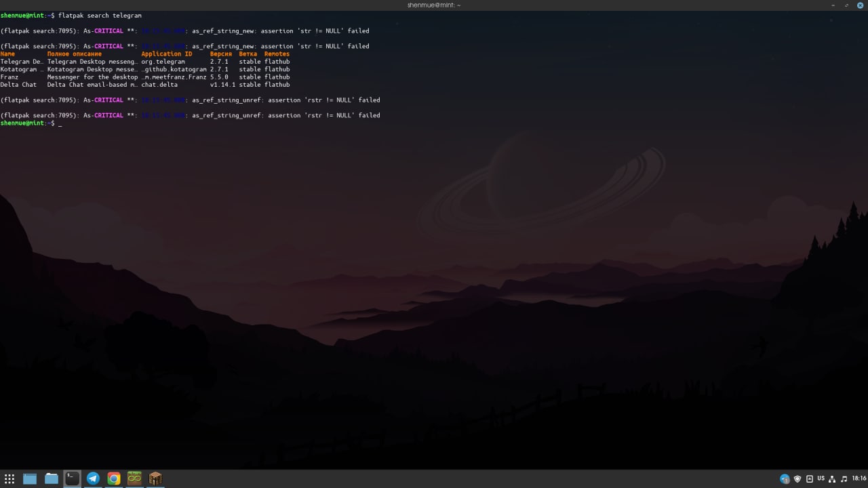Click the terminal window title 'shenmue@mint: ~'
This screenshot has height=488, width=868.
[x=434, y=5]
